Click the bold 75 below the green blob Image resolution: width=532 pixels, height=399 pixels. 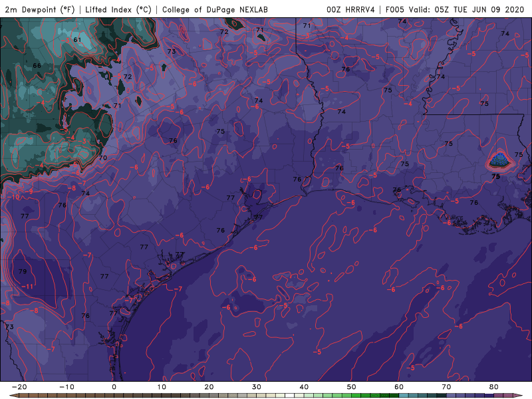pos(495,176)
